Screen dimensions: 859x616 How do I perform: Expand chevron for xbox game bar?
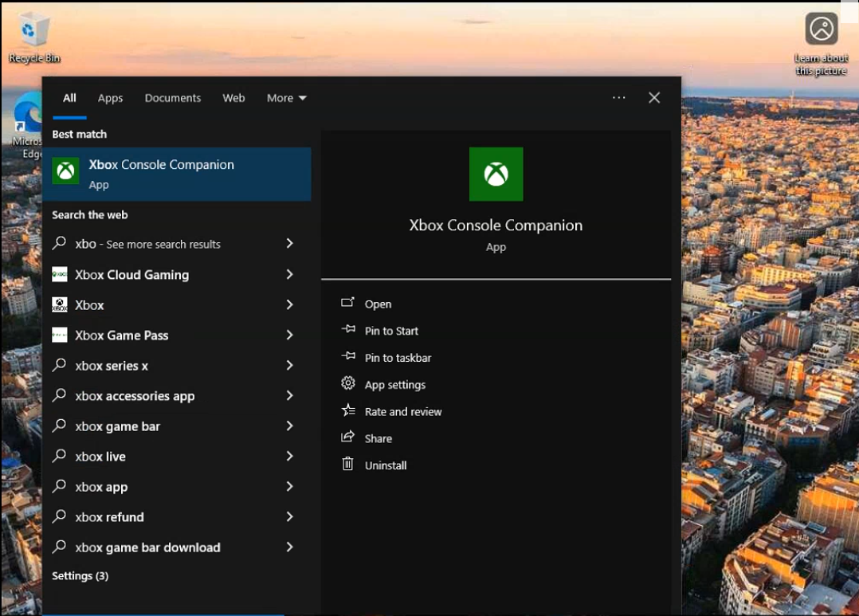point(290,426)
